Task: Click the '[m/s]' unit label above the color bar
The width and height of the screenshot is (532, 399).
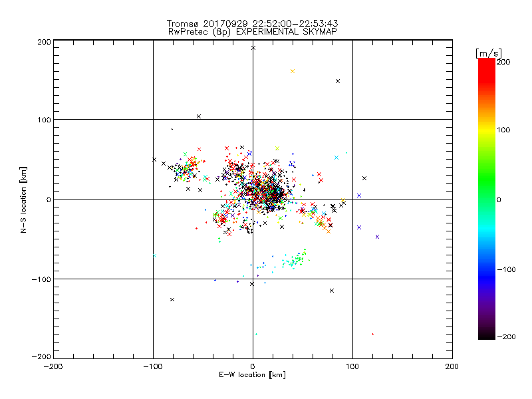Action: [489, 53]
